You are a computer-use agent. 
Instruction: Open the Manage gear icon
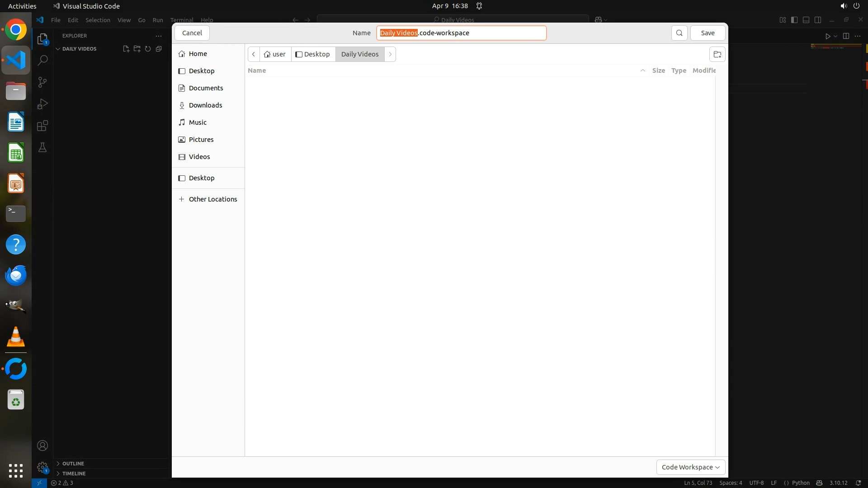click(x=42, y=467)
